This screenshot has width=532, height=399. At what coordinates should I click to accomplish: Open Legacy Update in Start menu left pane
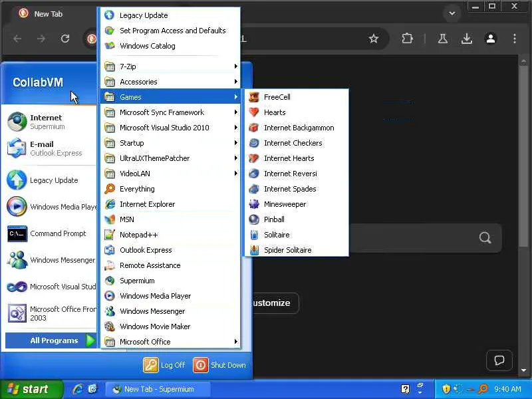click(51, 180)
